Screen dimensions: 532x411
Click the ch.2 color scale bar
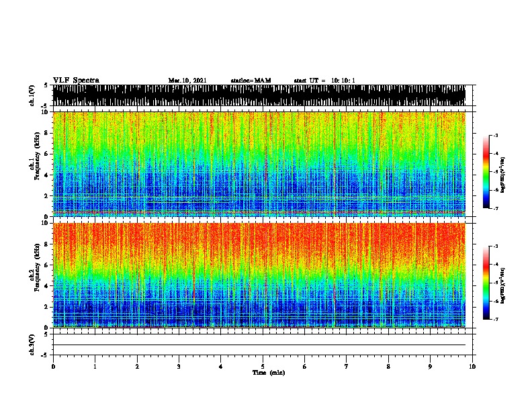point(486,283)
